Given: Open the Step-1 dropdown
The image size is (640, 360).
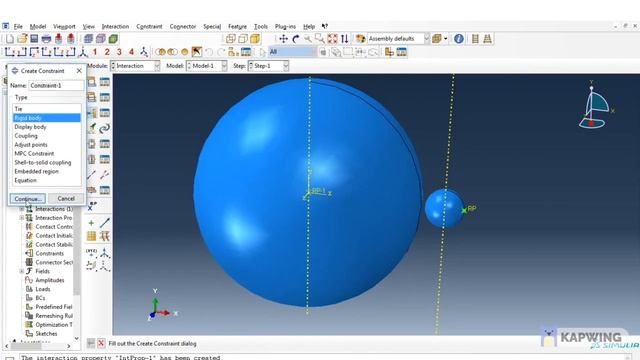Looking at the screenshot, I should coord(268,66).
